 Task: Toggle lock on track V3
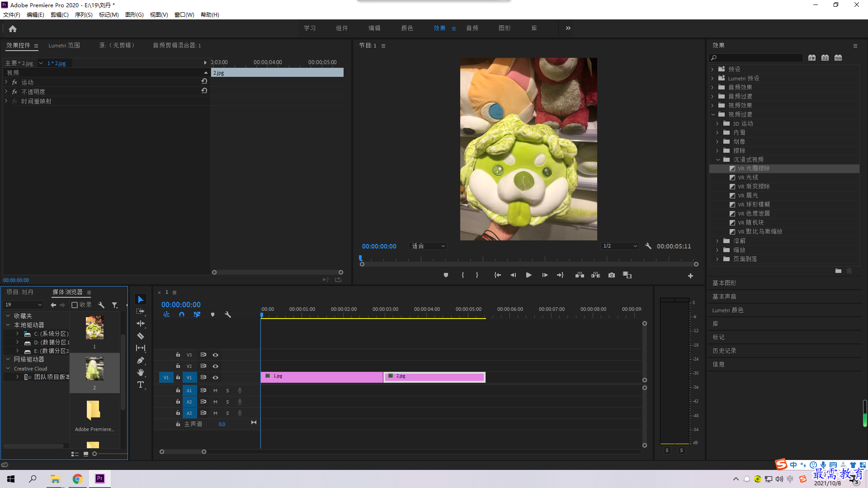(x=178, y=355)
